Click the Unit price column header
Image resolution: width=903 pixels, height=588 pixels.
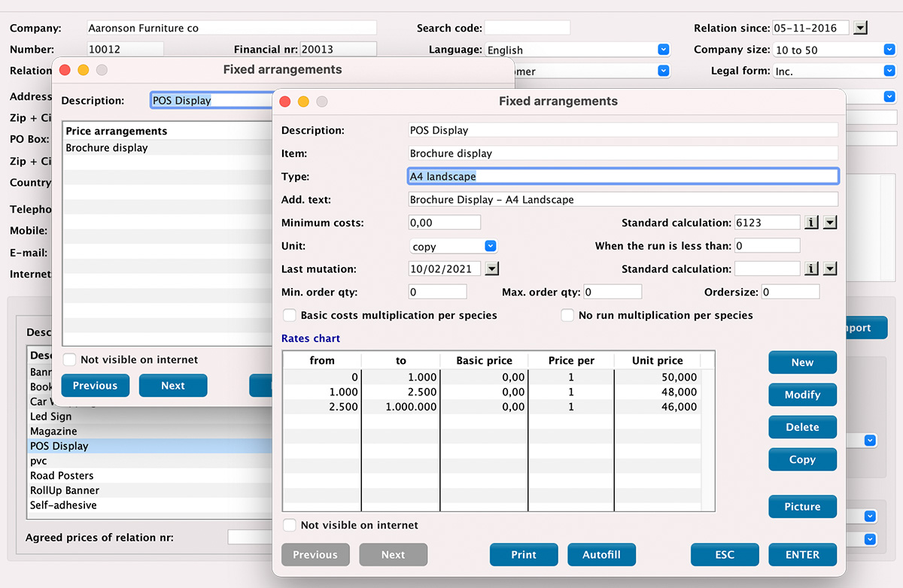click(x=658, y=360)
